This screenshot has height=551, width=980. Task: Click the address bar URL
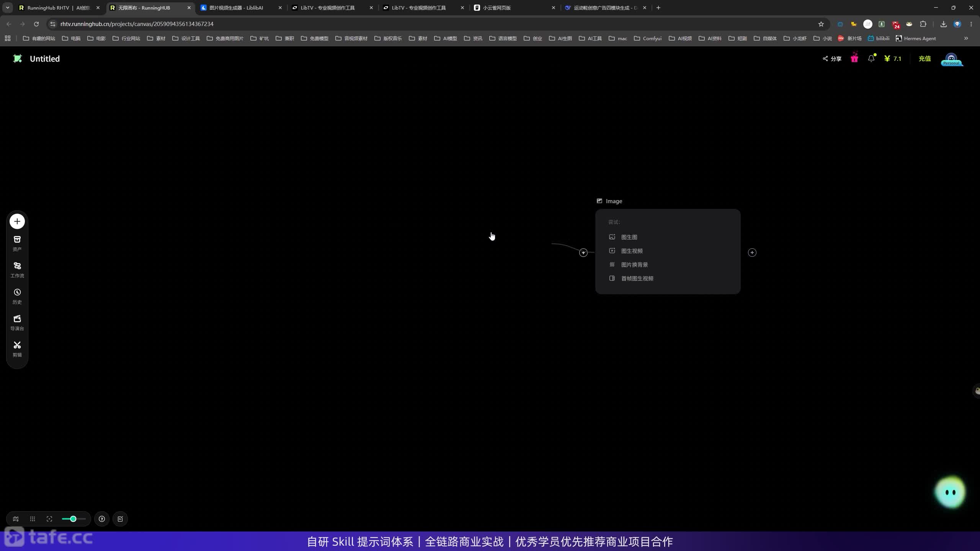(137, 24)
